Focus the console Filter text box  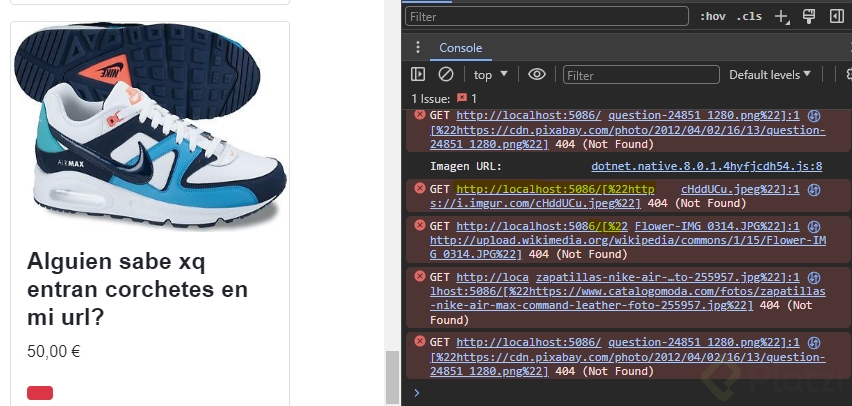click(x=641, y=75)
